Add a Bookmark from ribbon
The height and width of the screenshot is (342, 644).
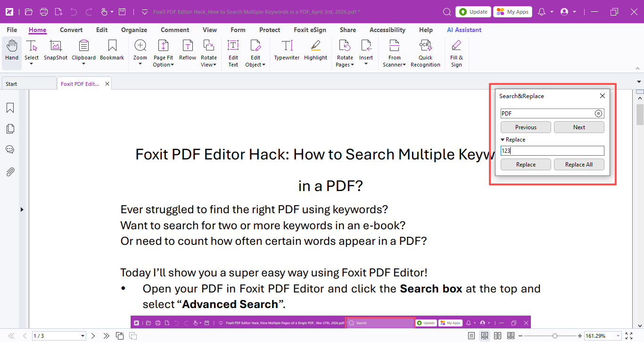click(x=112, y=51)
